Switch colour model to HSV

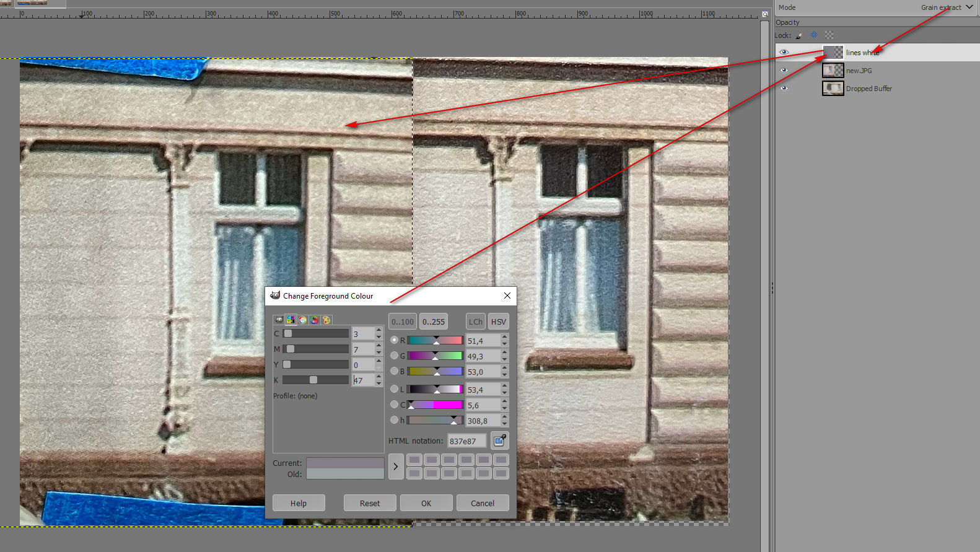tap(499, 322)
